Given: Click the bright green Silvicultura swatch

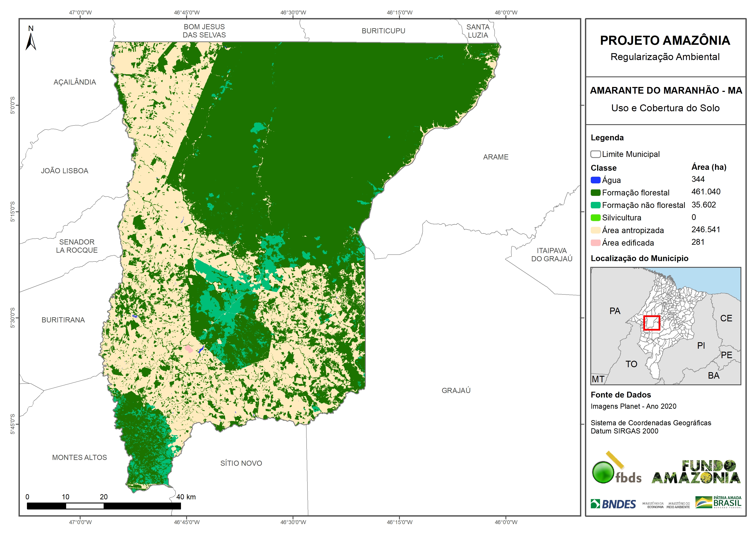Looking at the screenshot, I should 595,217.
